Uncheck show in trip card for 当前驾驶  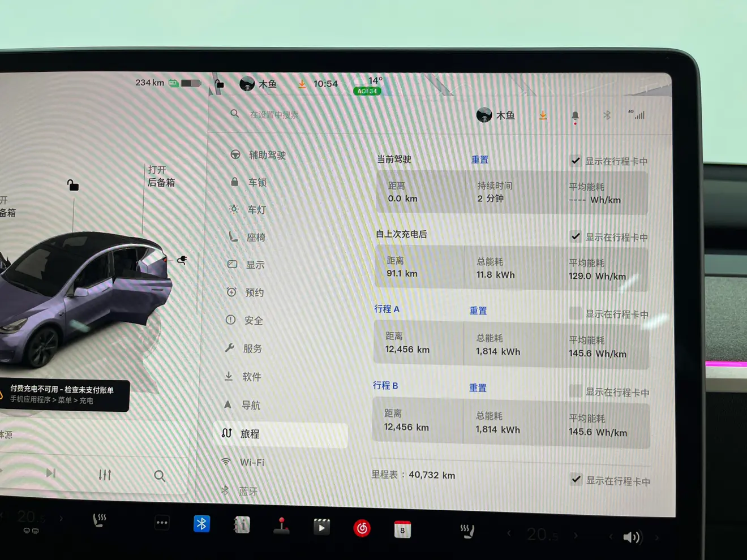pos(576,161)
